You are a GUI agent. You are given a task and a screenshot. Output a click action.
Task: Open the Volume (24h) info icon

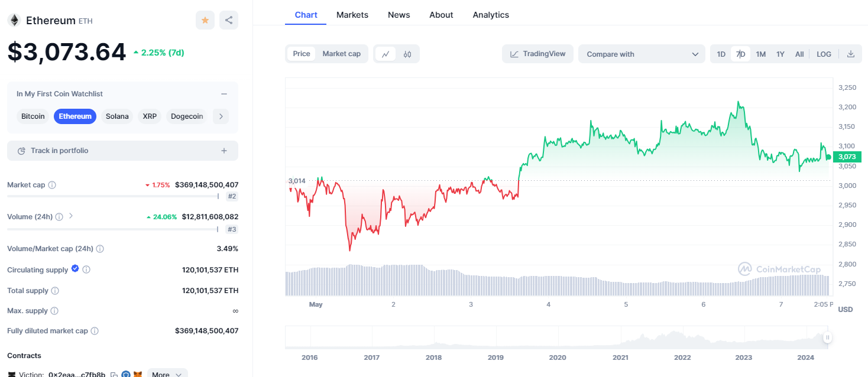click(59, 217)
